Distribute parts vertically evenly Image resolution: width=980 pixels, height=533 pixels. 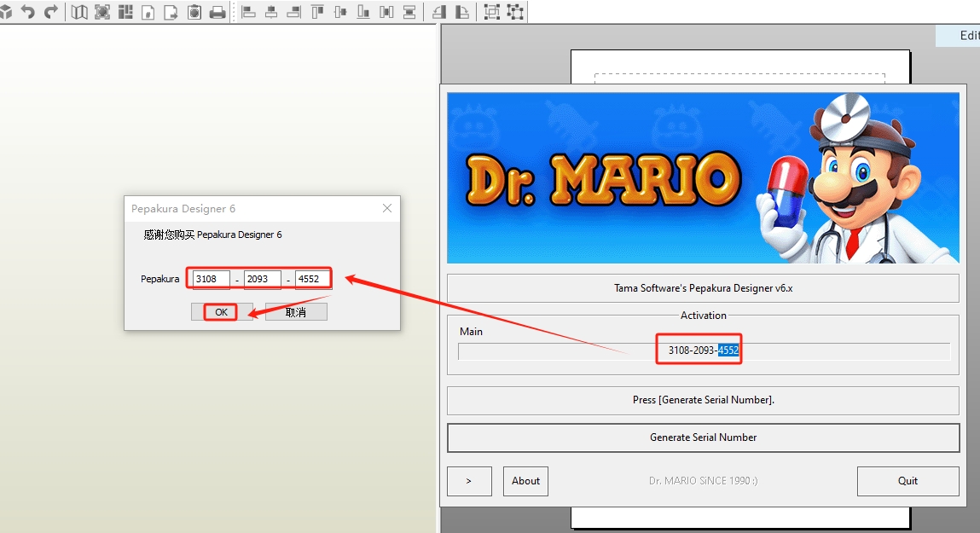click(409, 12)
